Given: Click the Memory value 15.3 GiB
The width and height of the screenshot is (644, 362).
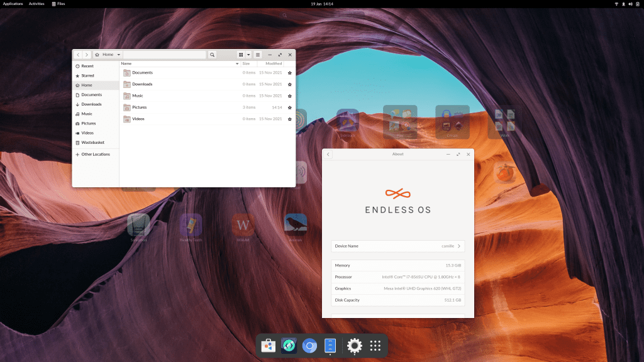Looking at the screenshot, I should [x=453, y=266].
